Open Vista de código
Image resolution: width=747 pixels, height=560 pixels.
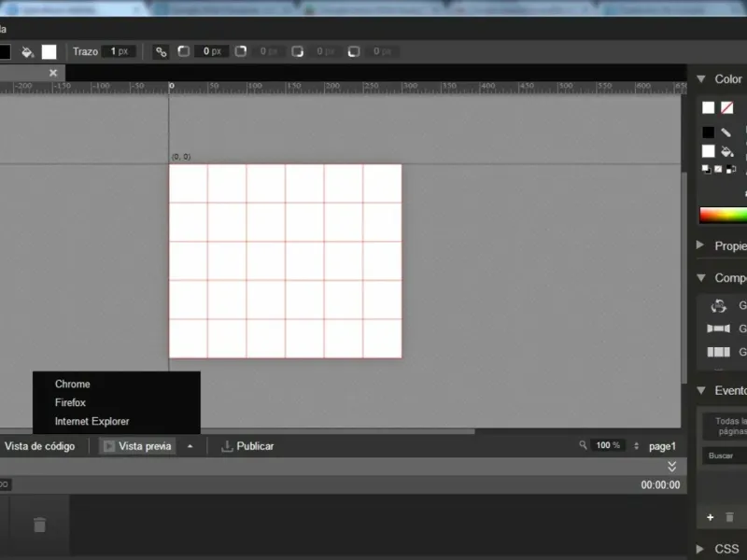coord(39,446)
